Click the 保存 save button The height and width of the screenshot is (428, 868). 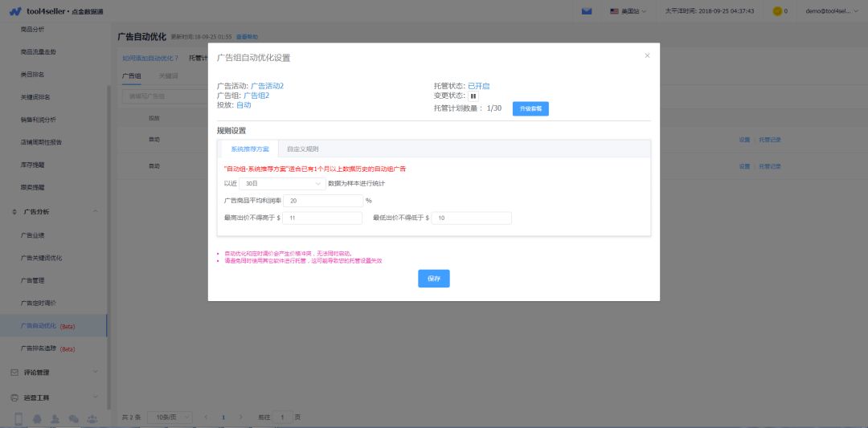(433, 279)
